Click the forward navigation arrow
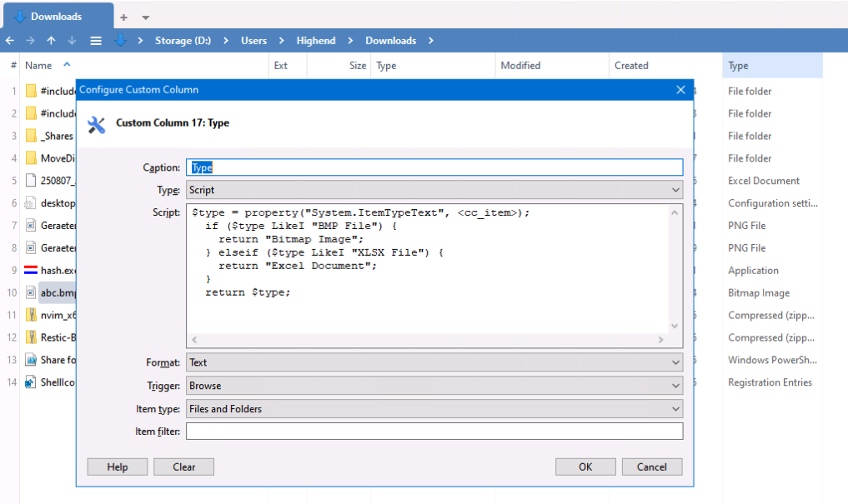The width and height of the screenshot is (848, 504). click(31, 41)
